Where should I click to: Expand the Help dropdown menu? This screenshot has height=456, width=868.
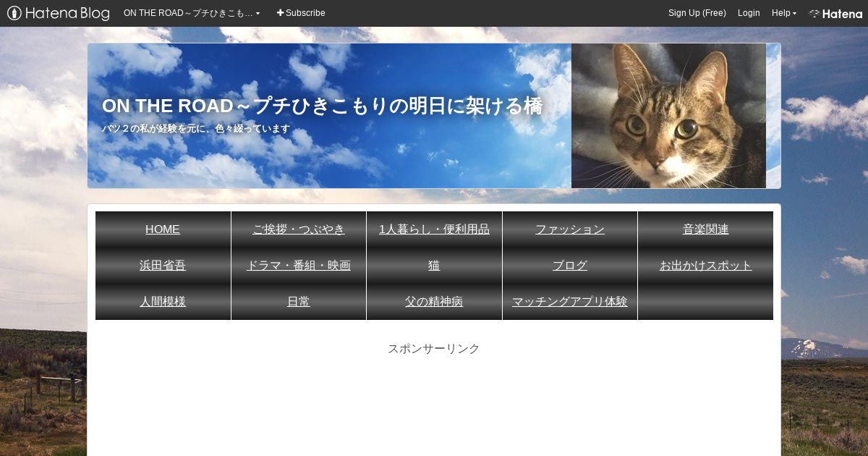pos(784,13)
